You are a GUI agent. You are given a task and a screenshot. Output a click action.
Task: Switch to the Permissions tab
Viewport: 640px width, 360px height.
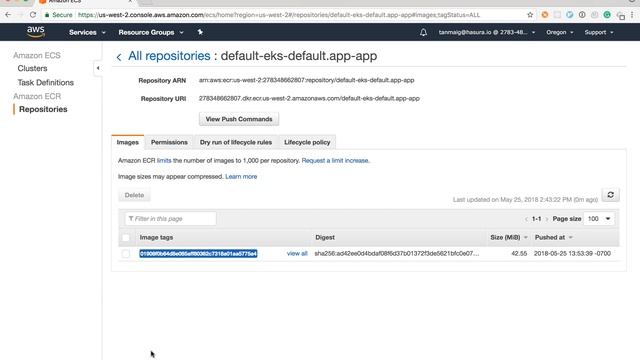click(x=169, y=142)
